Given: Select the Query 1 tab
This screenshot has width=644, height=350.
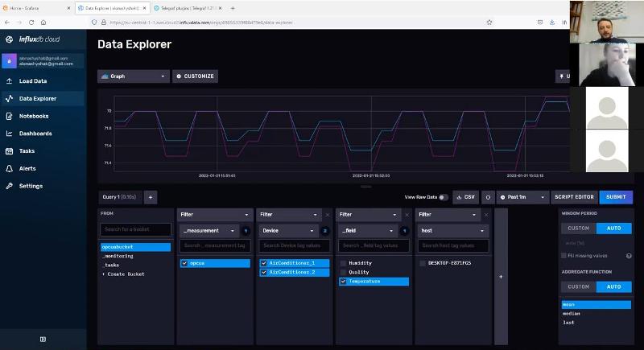Looking at the screenshot, I should pyautogui.click(x=119, y=197).
